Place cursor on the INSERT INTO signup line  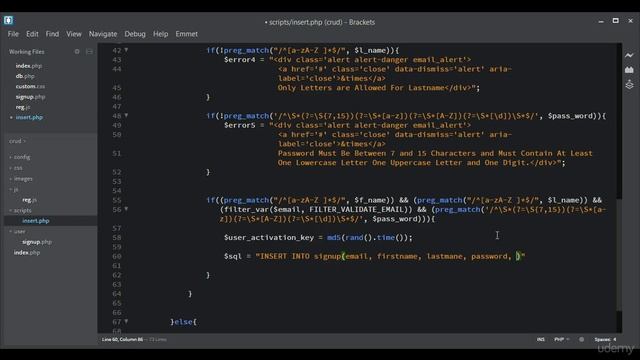click(x=374, y=256)
